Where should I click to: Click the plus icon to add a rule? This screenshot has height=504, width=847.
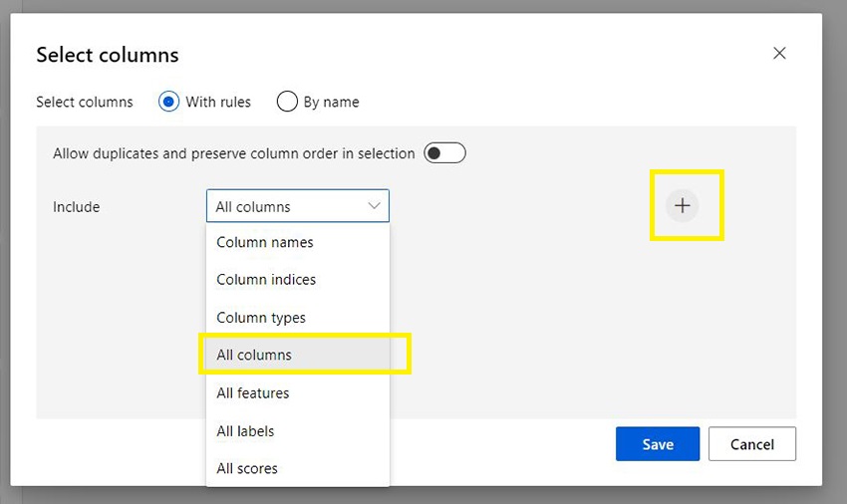click(x=683, y=206)
